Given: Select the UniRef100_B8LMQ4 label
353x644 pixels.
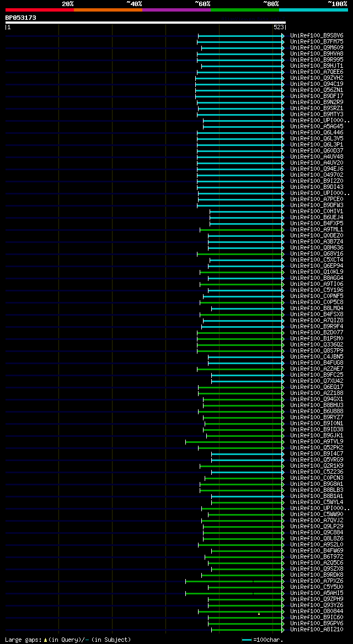Looking at the screenshot, I should click(317, 308).
